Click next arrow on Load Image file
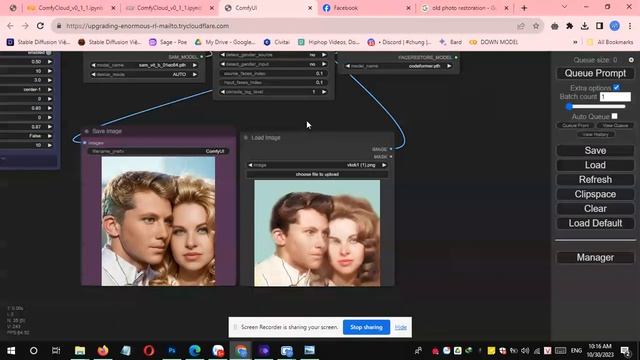This screenshot has height=360, width=640. 384,165
